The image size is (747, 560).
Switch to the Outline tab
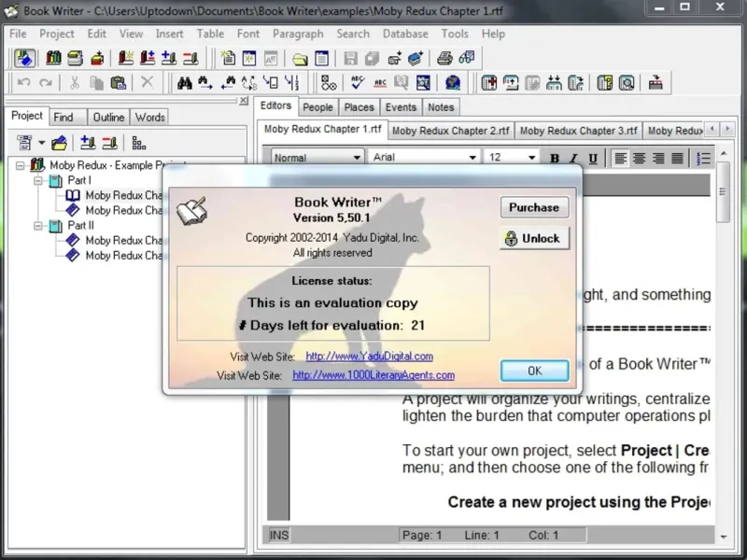[x=108, y=118]
